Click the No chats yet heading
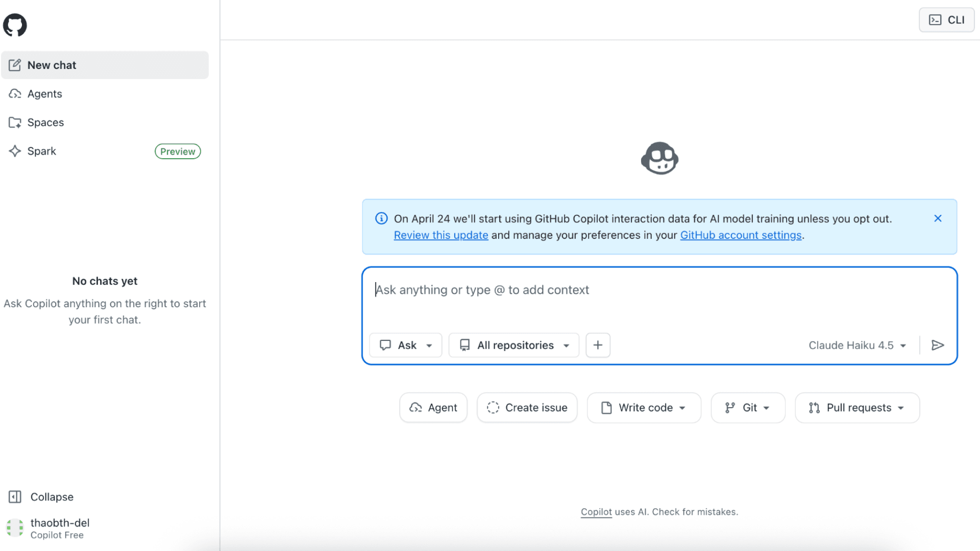 coord(105,281)
